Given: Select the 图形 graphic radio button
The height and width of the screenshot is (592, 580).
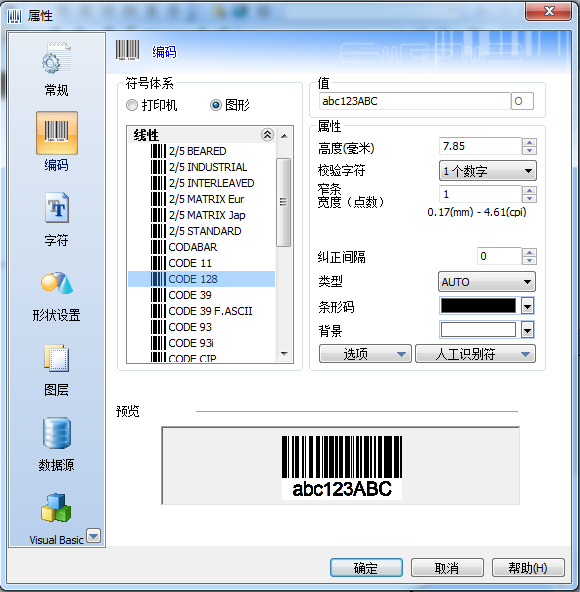Looking at the screenshot, I should click(x=216, y=105).
